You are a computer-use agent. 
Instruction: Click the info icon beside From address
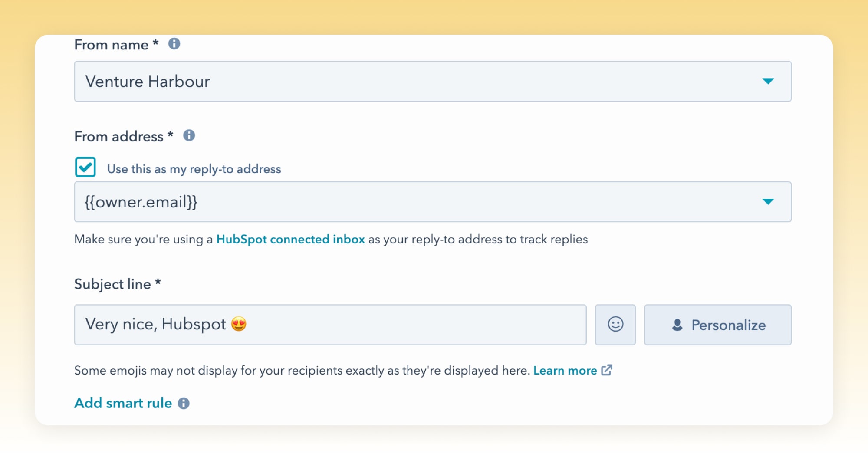(x=189, y=135)
